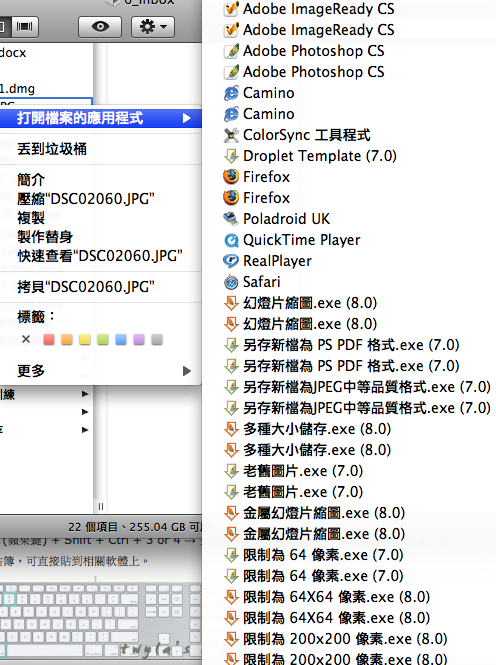Screen dimensions: 496x665
Task: Apply the blue label color
Action: click(121, 339)
